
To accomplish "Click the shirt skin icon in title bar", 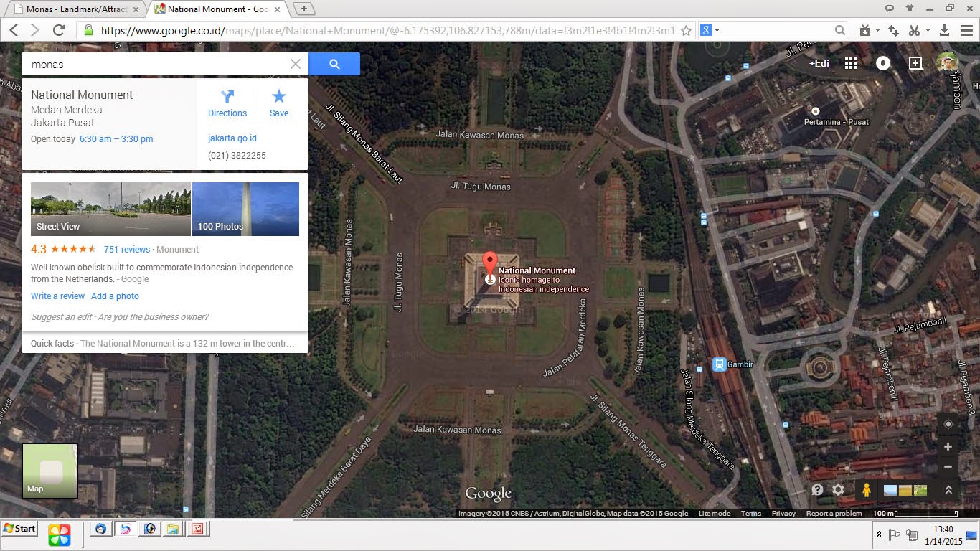I will click(x=910, y=8).
